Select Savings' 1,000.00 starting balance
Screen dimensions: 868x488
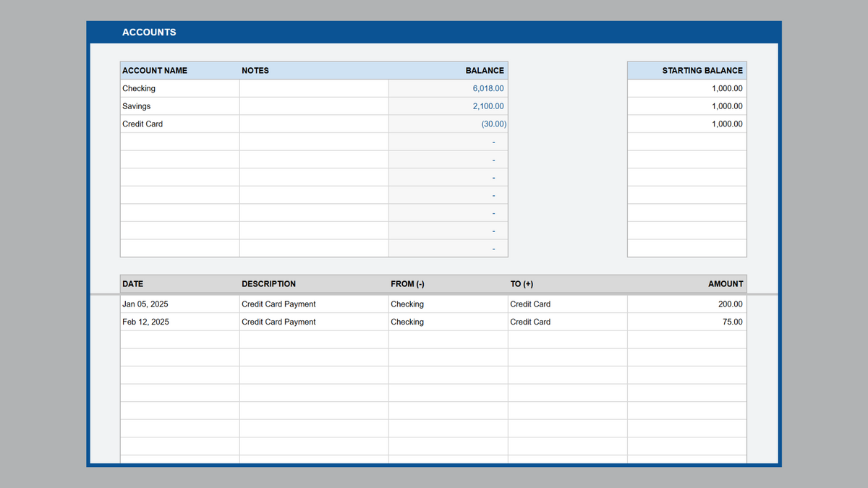(687, 106)
